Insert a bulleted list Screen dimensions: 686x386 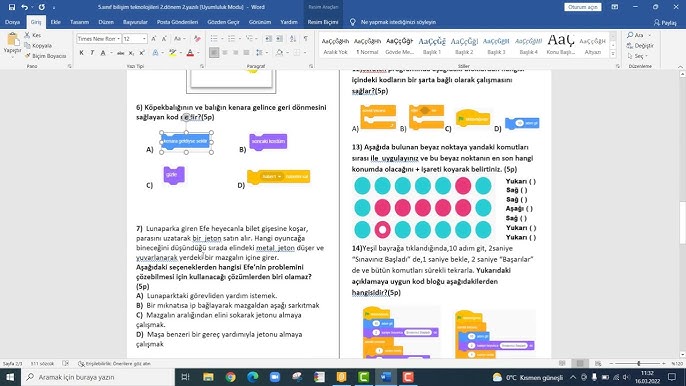pyautogui.click(x=214, y=39)
